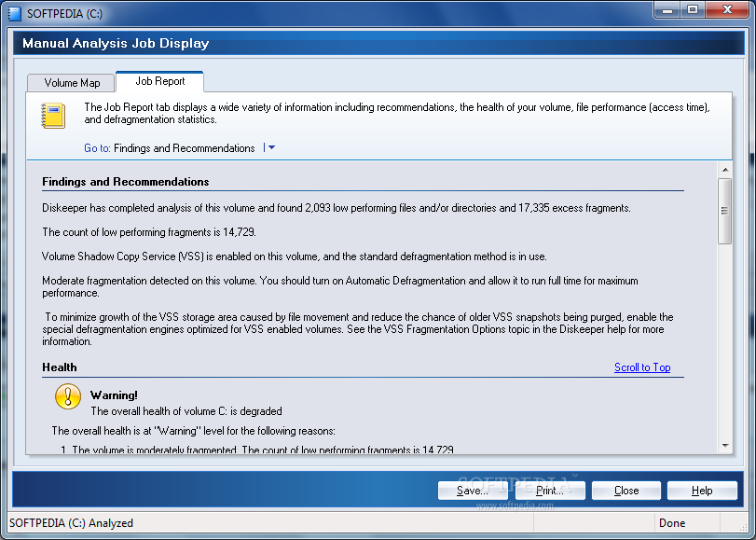
Task: Click the Go to: label
Action: point(97,148)
